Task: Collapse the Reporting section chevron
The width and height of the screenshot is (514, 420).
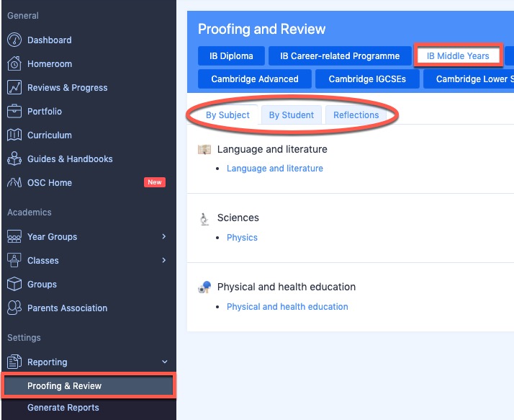Action: tap(165, 362)
